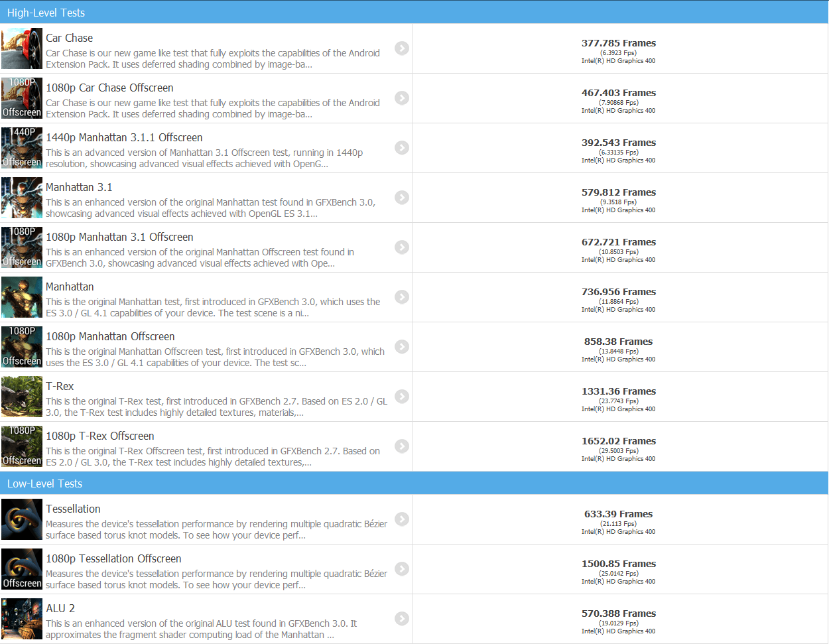Open the 1440p Manhattan 3.1.1 Offscreen title
Image resolution: width=829 pixels, height=644 pixels.
(124, 138)
